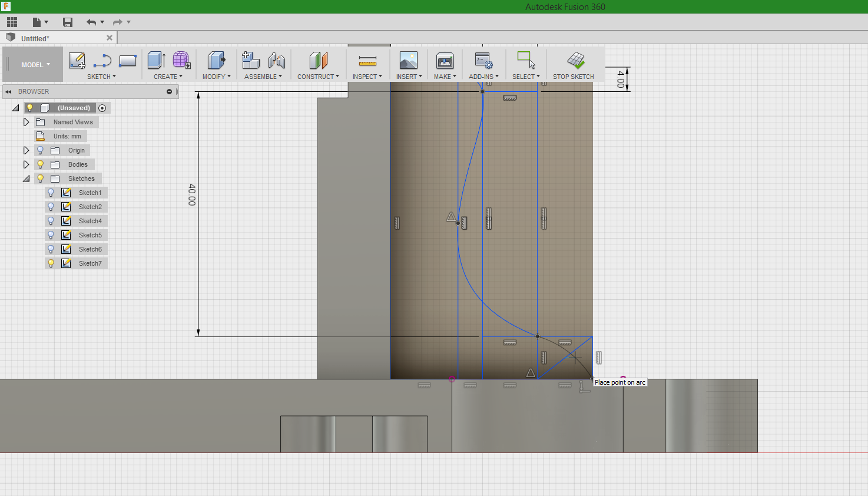This screenshot has height=496, width=868.
Task: Open the ADD-INS menu
Action: pyautogui.click(x=483, y=77)
